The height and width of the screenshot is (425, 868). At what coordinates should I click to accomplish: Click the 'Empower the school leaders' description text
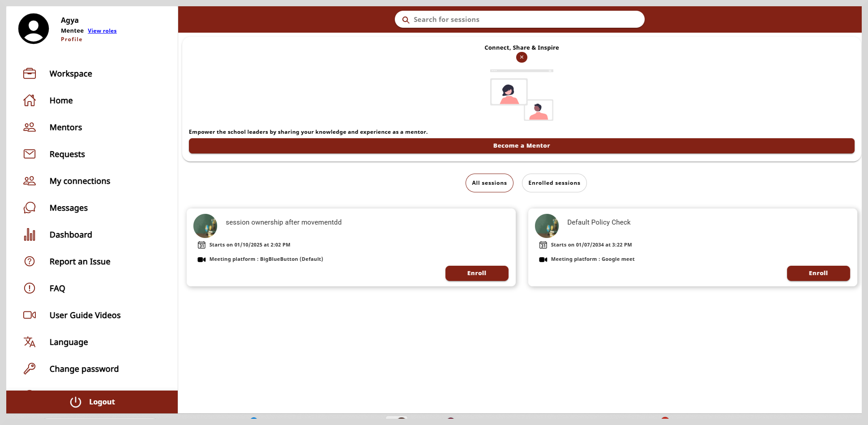[308, 132]
